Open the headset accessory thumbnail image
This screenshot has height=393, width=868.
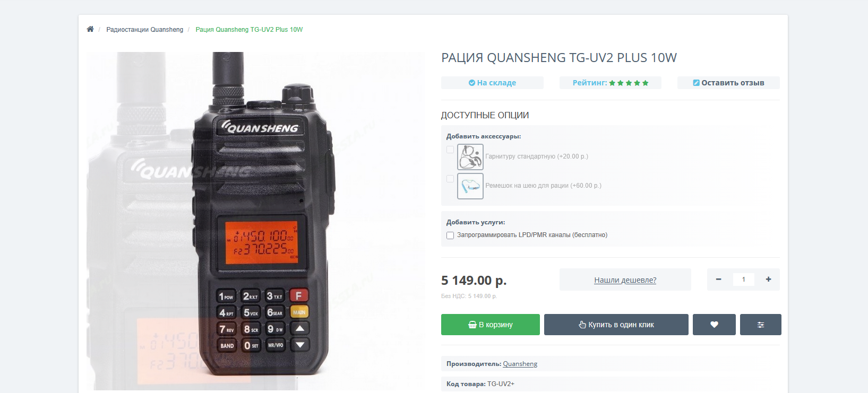(x=470, y=157)
